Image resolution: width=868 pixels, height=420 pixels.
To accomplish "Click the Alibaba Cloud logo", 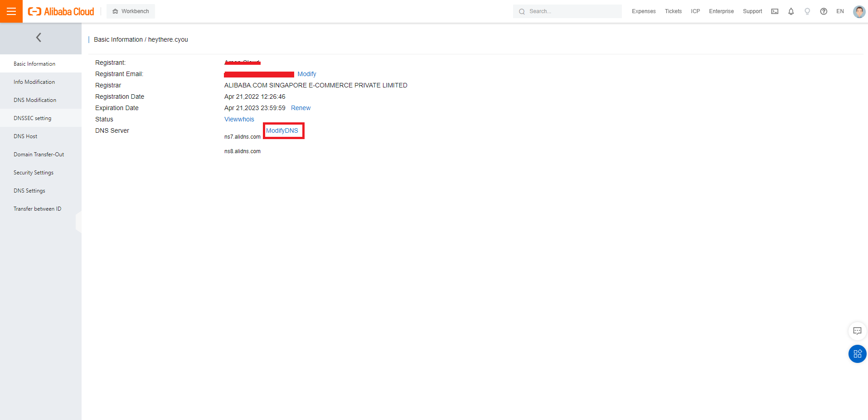I will 61,11.
